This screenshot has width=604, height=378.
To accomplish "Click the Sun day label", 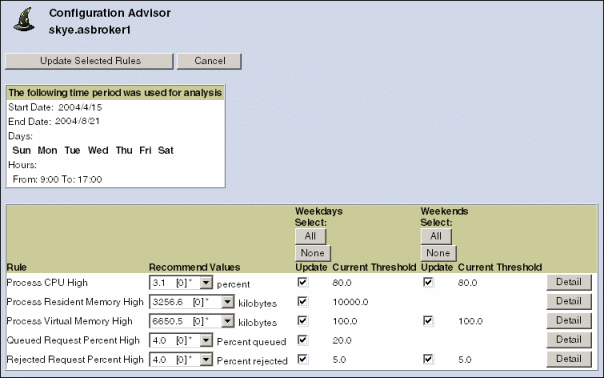I will click(x=22, y=150).
